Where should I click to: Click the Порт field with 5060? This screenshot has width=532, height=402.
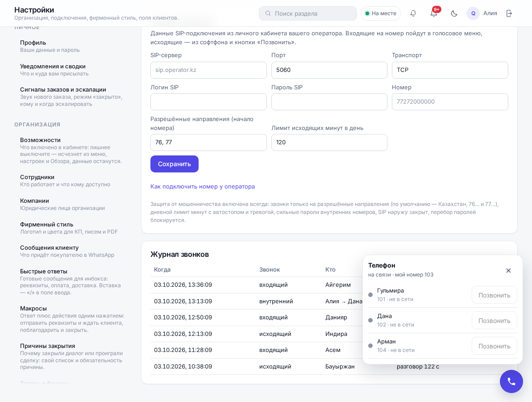click(329, 70)
